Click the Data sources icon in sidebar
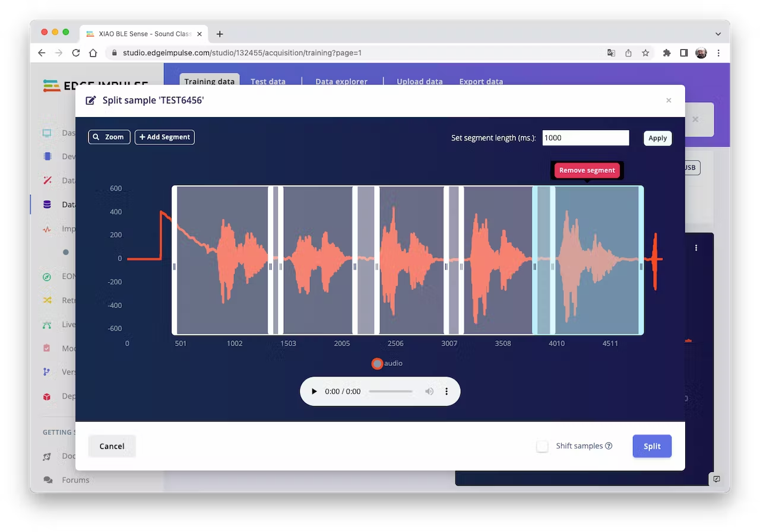The height and width of the screenshot is (532, 760). [47, 180]
